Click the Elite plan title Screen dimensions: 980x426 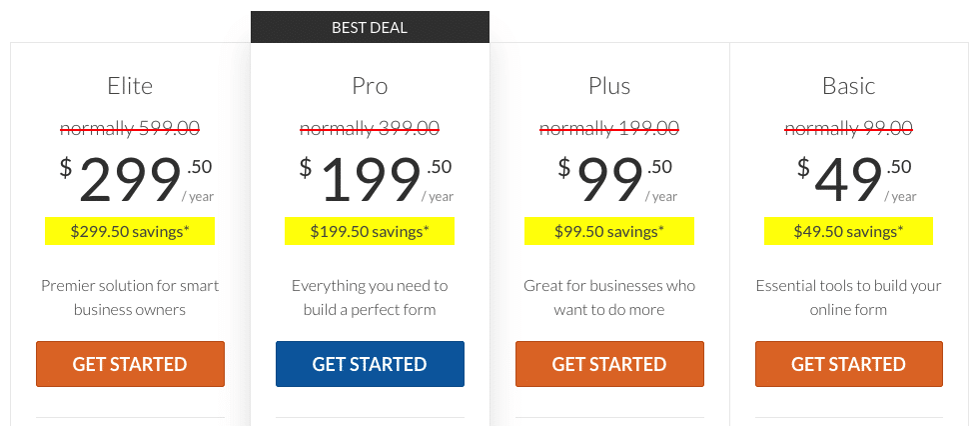tap(130, 86)
